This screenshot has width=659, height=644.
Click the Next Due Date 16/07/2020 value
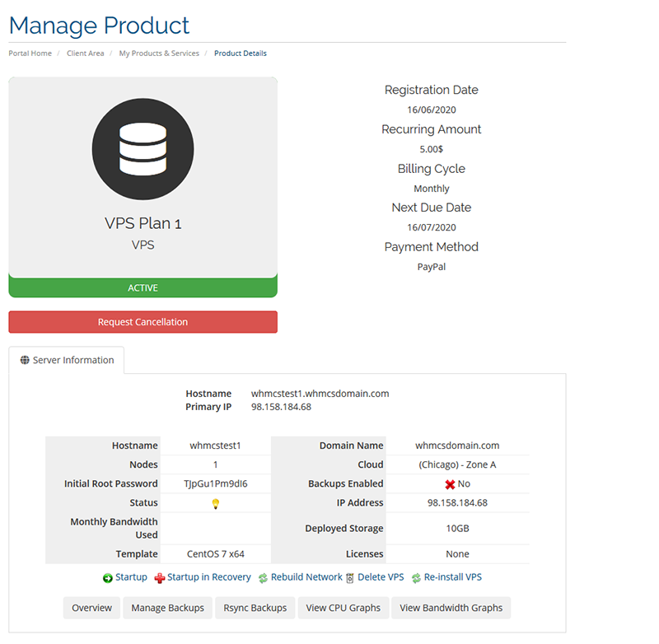432,227
